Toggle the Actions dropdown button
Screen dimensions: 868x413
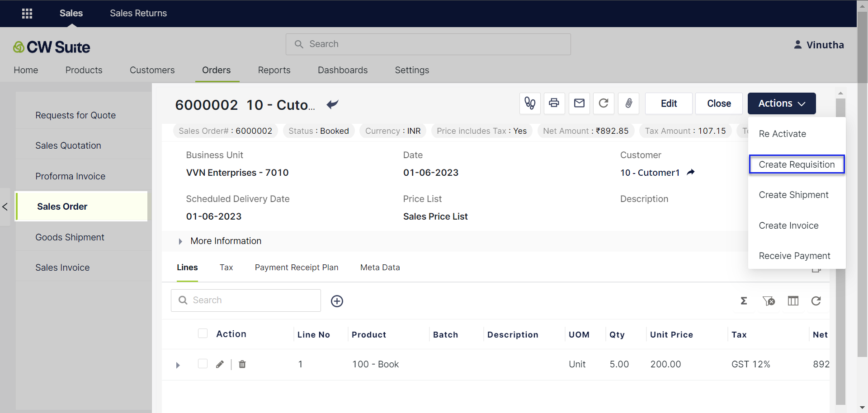(781, 103)
